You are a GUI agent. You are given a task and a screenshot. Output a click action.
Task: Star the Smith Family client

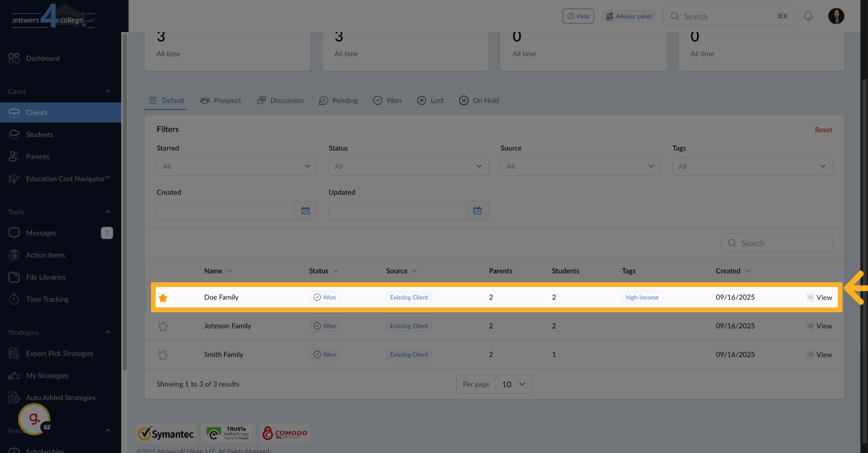pos(163,355)
